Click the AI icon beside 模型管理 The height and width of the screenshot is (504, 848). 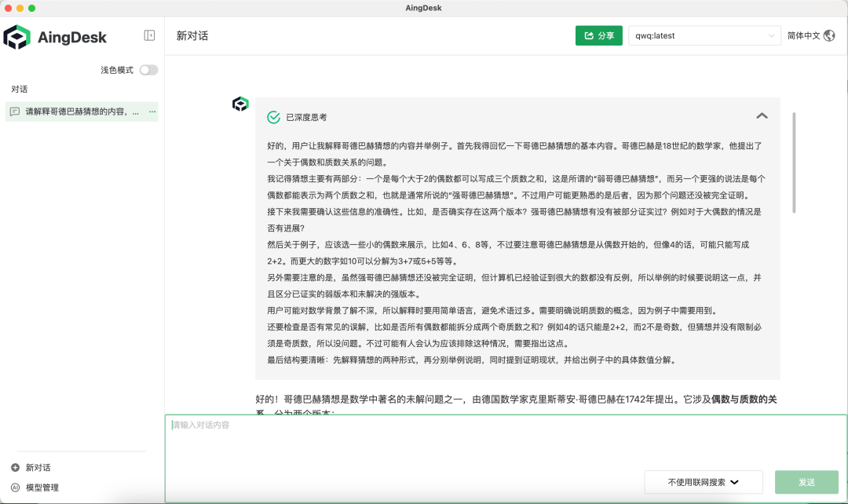click(x=15, y=488)
